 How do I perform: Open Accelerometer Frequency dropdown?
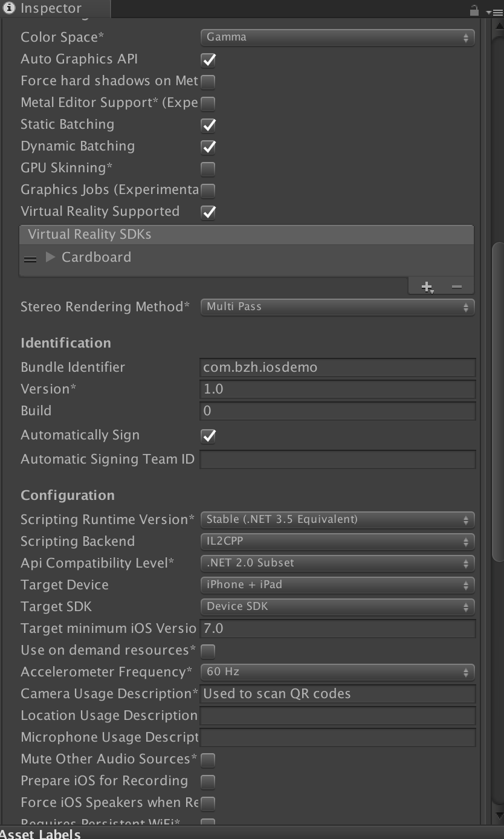point(337,672)
